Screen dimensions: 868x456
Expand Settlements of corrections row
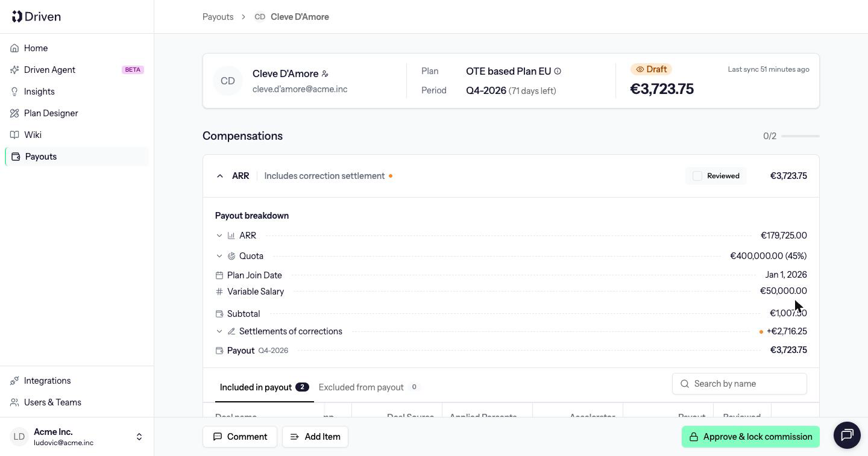(x=219, y=331)
